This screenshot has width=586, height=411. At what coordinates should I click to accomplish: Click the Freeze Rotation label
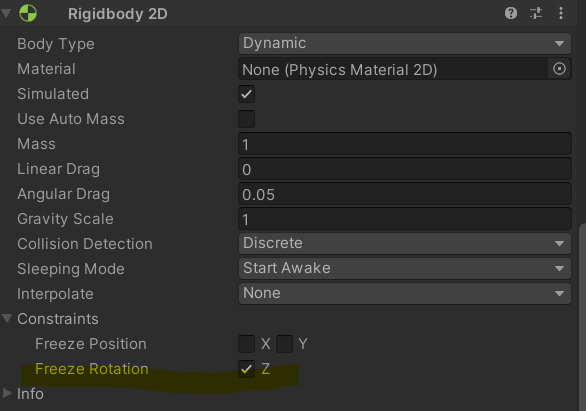92,369
